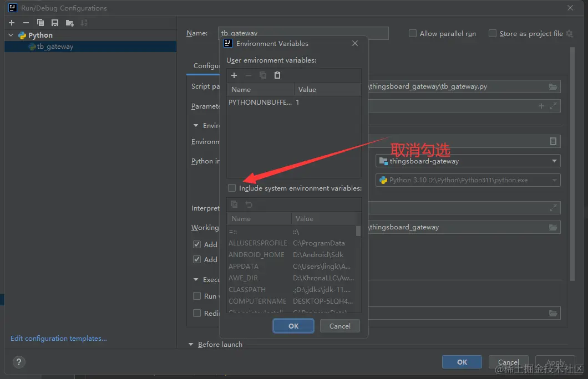The width and height of the screenshot is (588, 379).
Task: Expand the Parameters field
Action: [x=552, y=106]
